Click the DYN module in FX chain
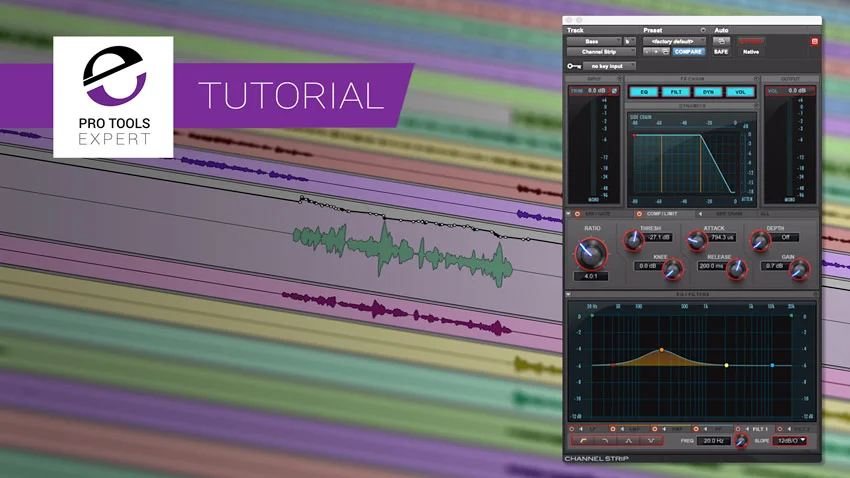This screenshot has height=478, width=850. (x=708, y=92)
